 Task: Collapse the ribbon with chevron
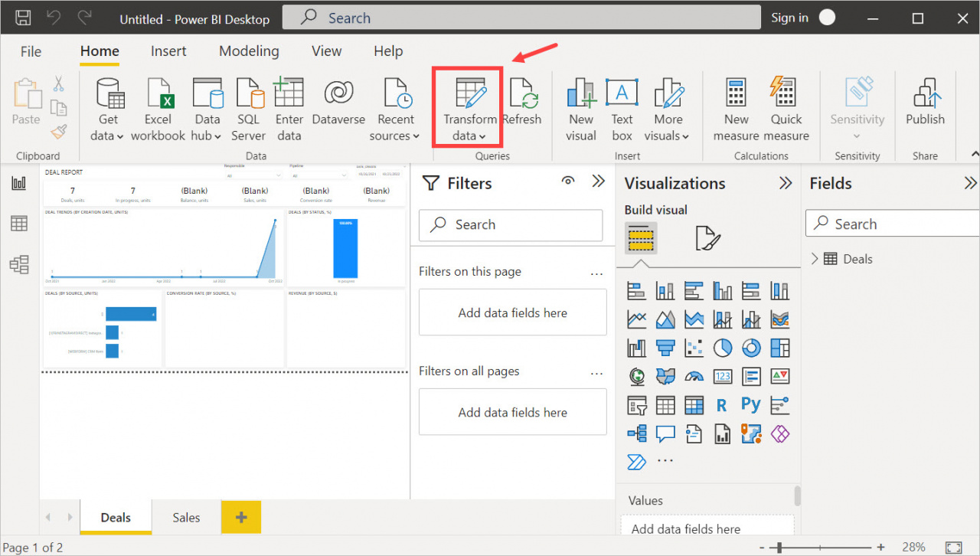click(974, 155)
